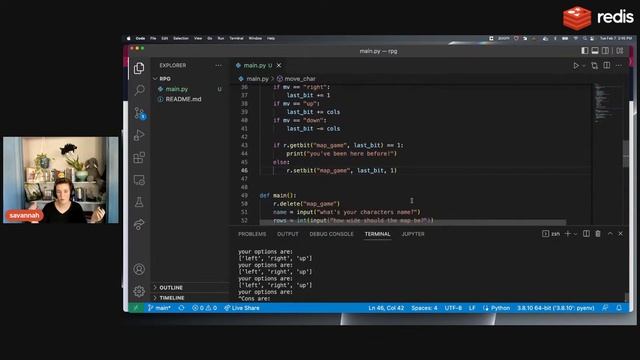Open the Live Share activity bar icon
Viewport: 640px width, 360px height.
(x=139, y=224)
